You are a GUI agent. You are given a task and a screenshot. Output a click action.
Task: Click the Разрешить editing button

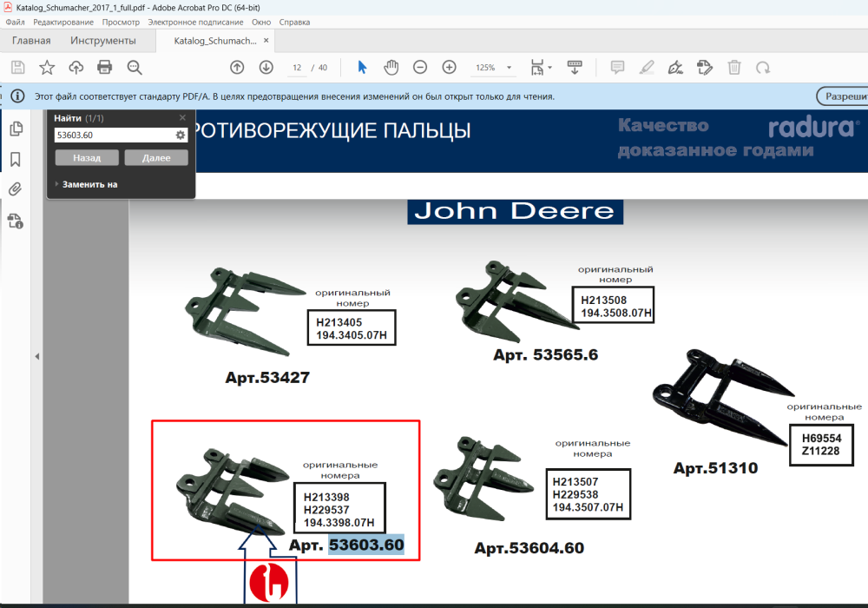pyautogui.click(x=842, y=96)
